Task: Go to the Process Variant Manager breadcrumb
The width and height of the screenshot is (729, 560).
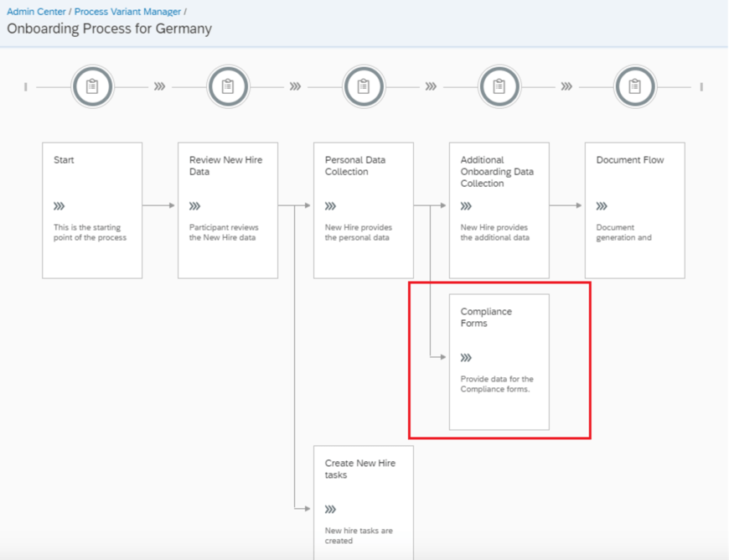Action: coord(127,12)
